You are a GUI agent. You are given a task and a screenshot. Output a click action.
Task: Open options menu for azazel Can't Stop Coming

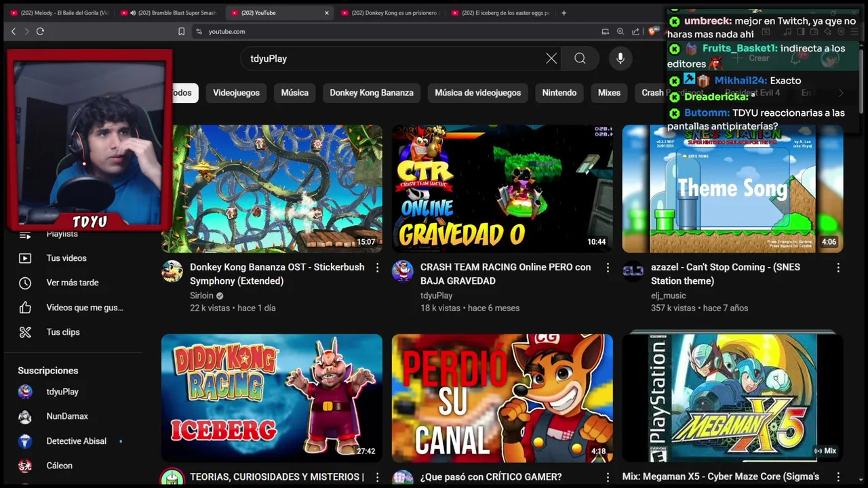click(838, 268)
